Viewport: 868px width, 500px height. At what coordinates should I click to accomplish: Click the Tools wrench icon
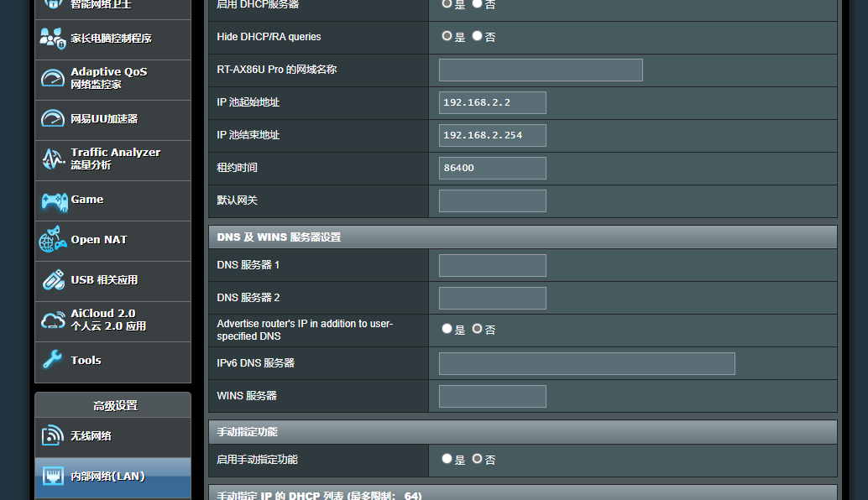[x=53, y=361]
